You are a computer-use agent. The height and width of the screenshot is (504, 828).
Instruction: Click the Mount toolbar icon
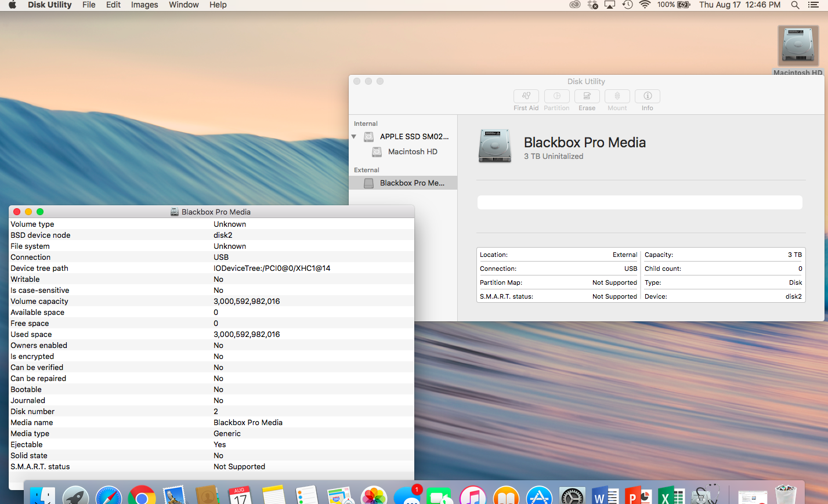pos(617,96)
